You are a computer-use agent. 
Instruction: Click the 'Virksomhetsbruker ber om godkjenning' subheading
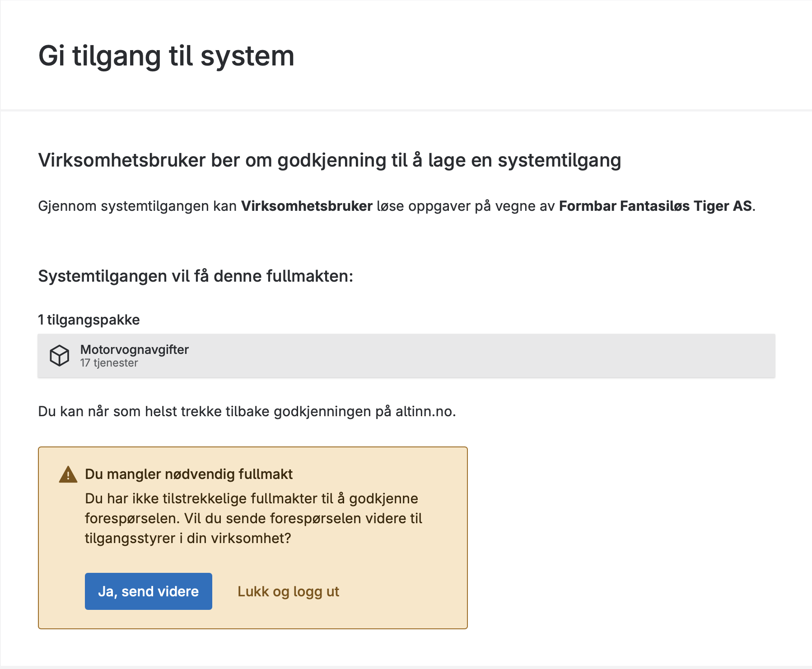click(x=329, y=160)
